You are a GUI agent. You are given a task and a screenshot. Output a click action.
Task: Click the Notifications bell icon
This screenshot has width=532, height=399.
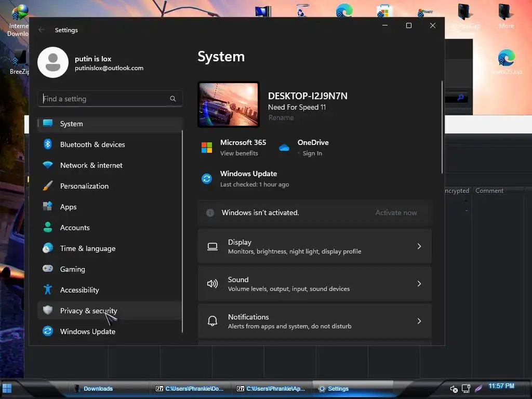tap(212, 321)
